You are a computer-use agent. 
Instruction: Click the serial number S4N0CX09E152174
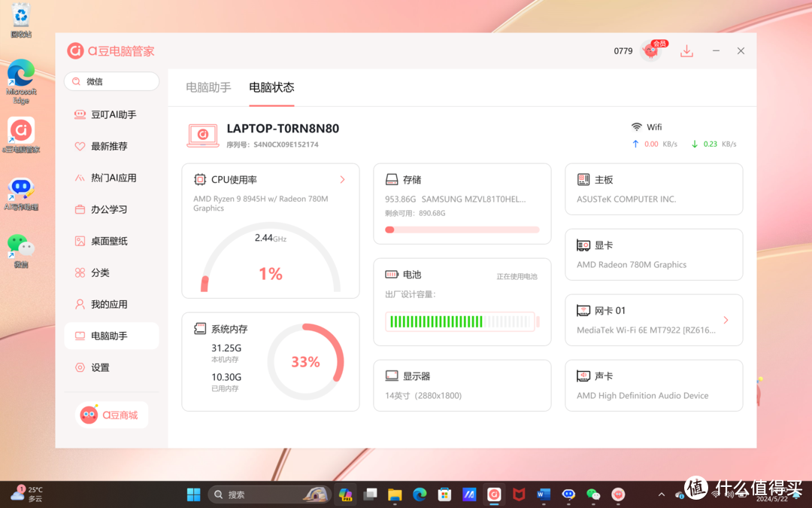click(286, 144)
